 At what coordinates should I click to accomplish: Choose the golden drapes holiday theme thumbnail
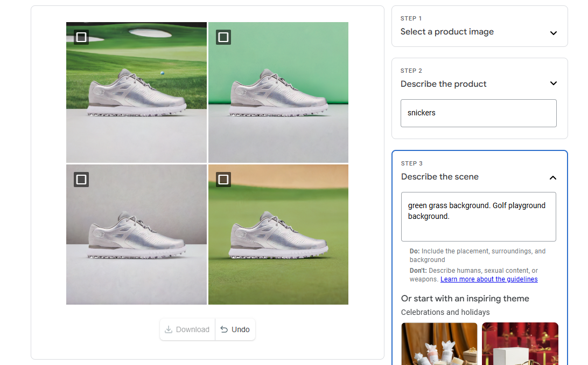coord(439,343)
